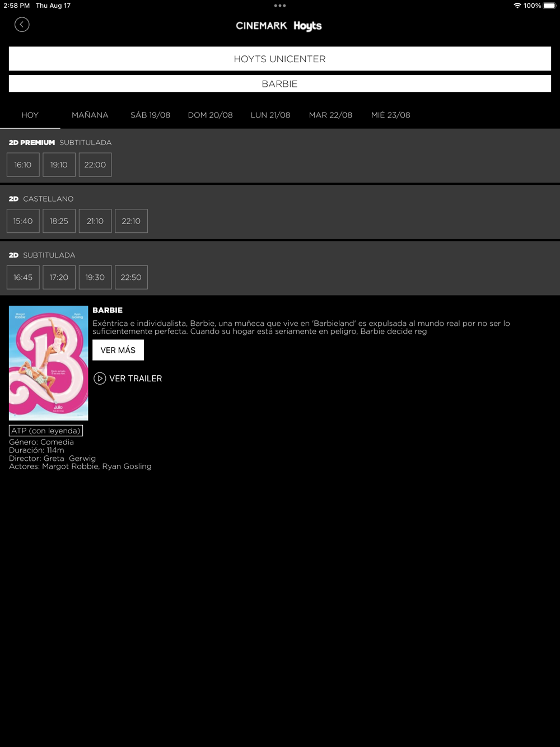Viewport: 560px width, 747px height.
Task: Select the LUN 21/08 date tab
Action: click(270, 115)
